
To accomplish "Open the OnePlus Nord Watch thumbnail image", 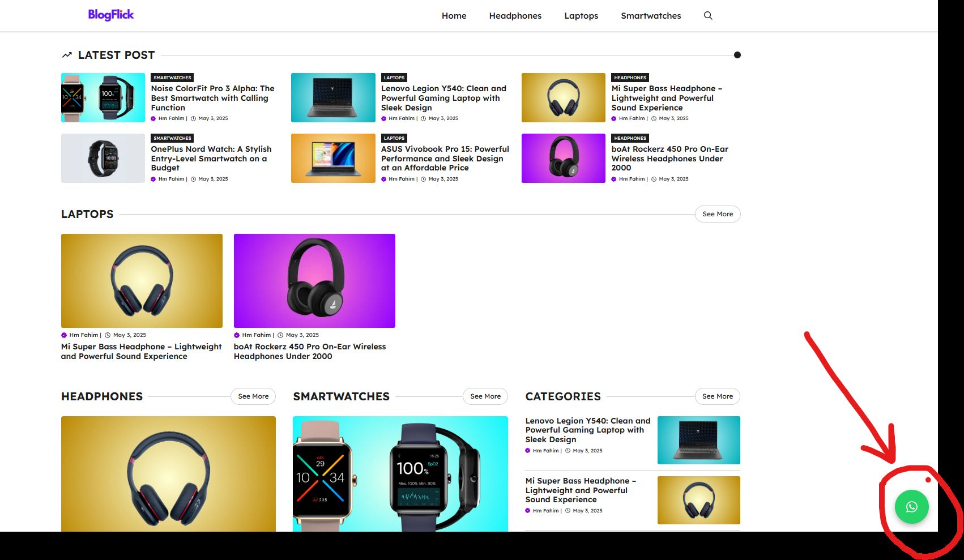I will point(103,159).
